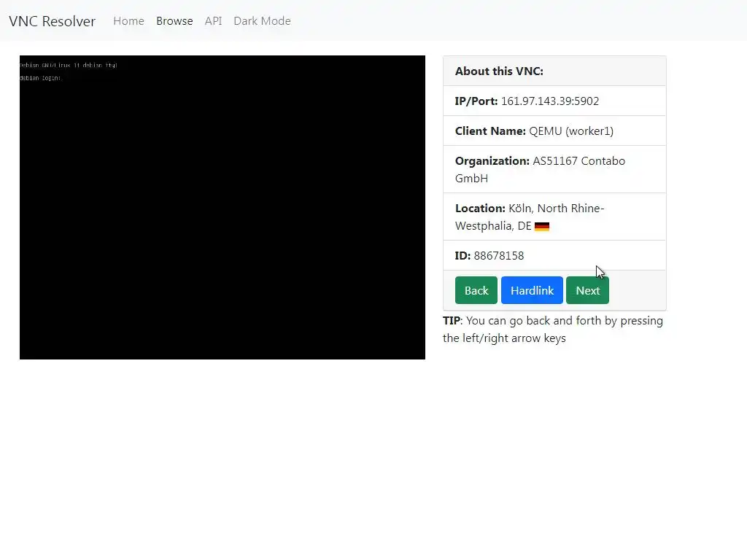This screenshot has height=560, width=747.
Task: Toggle Dark Mode in navbar
Action: 262,21
